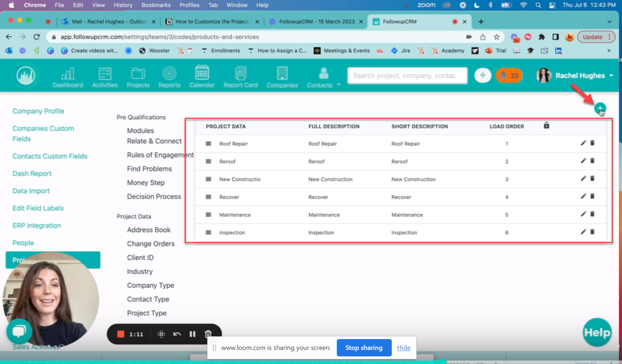Screen dimensions: 622x364
Task: Delete the Inspection row with the trash icon
Action: [592, 232]
